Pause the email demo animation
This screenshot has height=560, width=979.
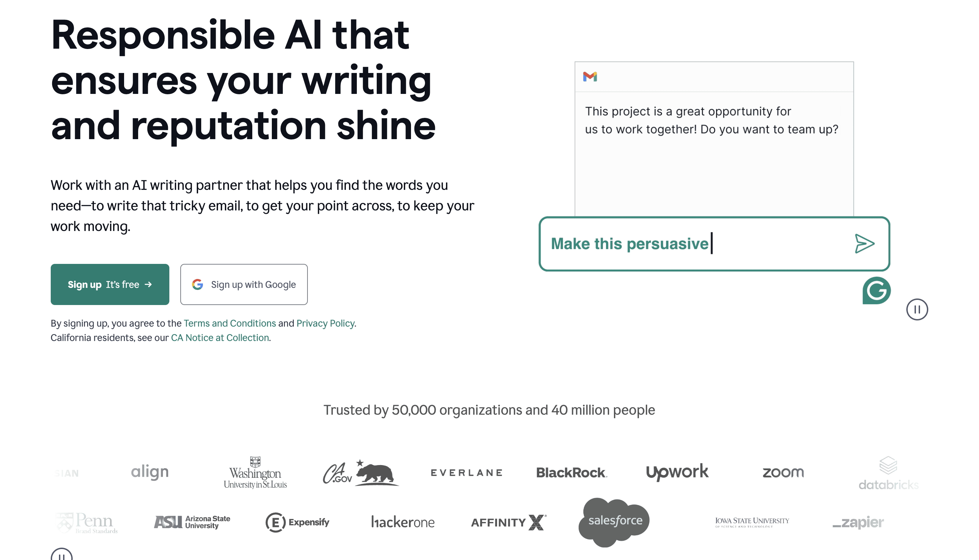click(917, 309)
